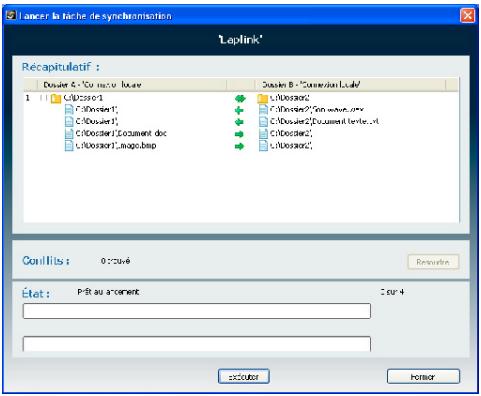Click file icon of Dossier1 Image.bmp

click(69, 146)
